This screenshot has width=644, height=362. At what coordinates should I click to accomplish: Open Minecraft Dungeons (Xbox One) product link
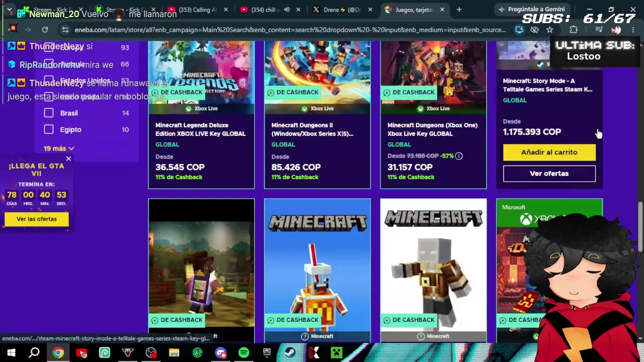click(x=432, y=129)
